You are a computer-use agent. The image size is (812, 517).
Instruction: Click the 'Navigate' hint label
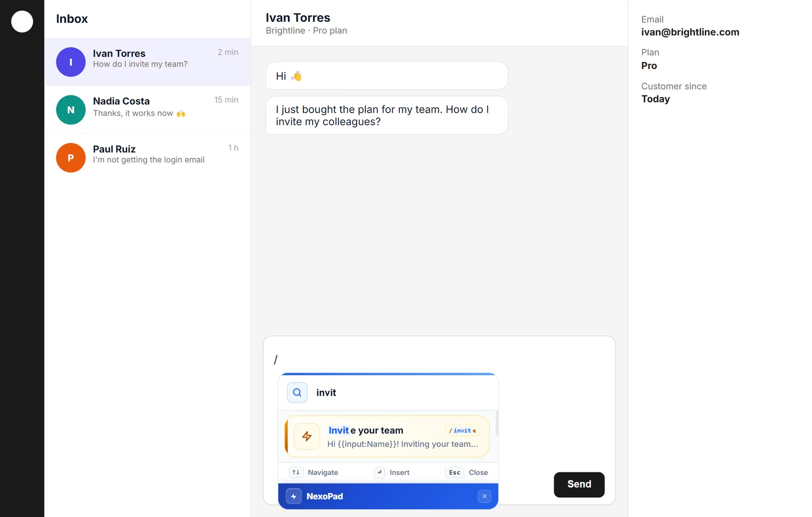(x=323, y=472)
